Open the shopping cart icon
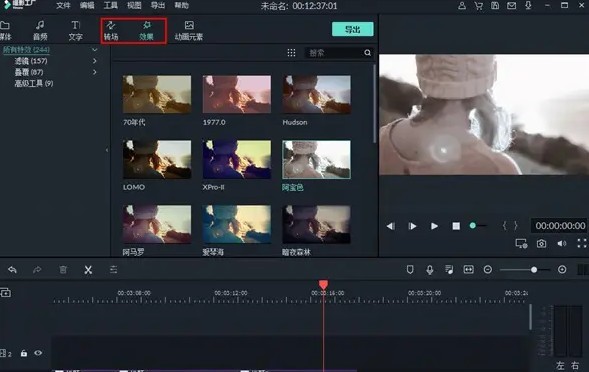Viewport: 589px width, 372px height. tap(479, 6)
